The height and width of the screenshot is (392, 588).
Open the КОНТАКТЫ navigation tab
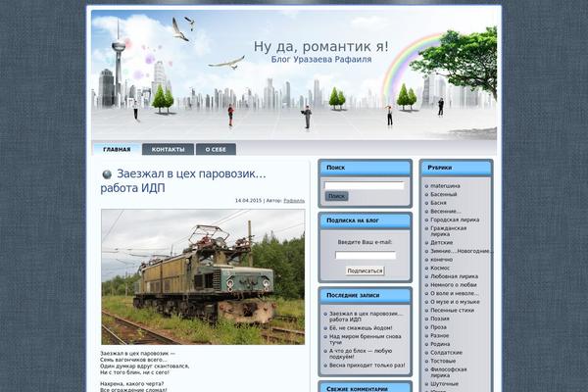click(x=168, y=149)
